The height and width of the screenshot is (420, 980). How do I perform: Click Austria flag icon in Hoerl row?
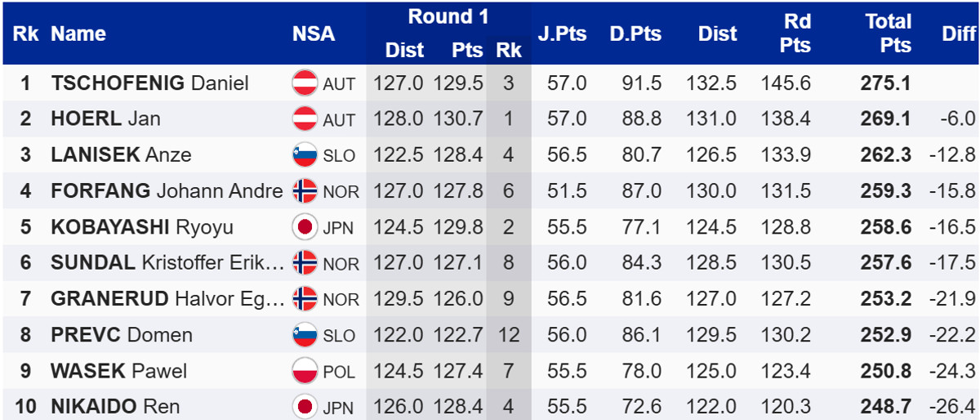click(x=305, y=119)
